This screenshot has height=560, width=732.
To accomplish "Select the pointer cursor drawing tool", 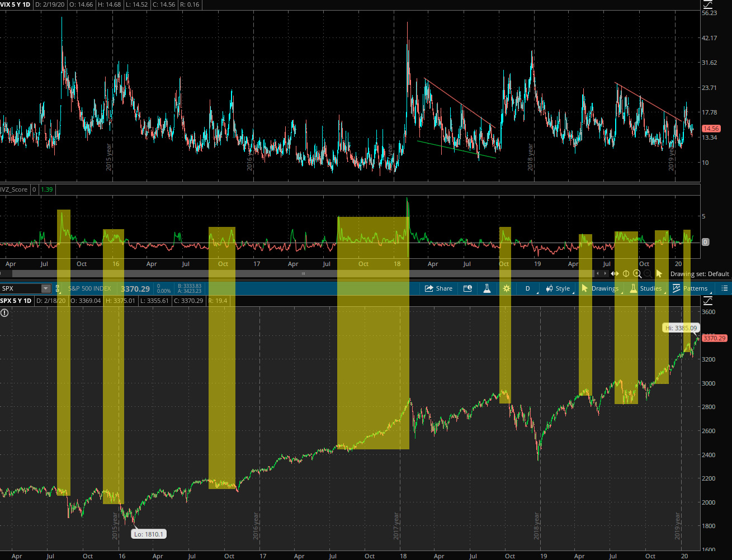I will pyautogui.click(x=659, y=273).
